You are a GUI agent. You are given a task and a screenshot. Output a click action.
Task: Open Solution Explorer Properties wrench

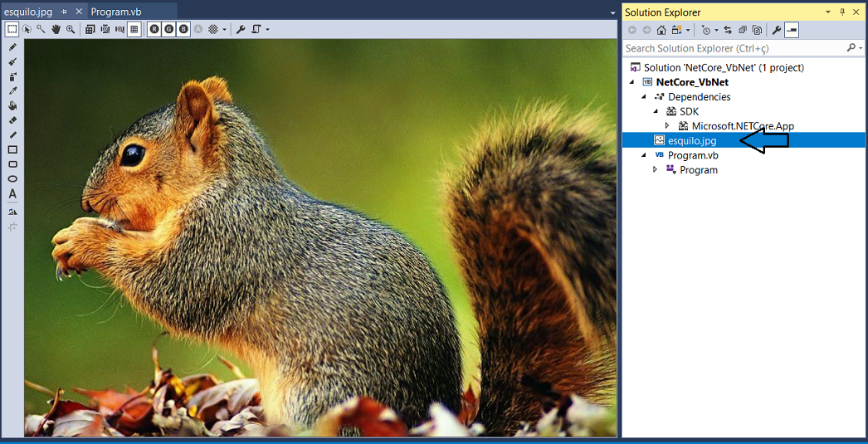[x=777, y=30]
